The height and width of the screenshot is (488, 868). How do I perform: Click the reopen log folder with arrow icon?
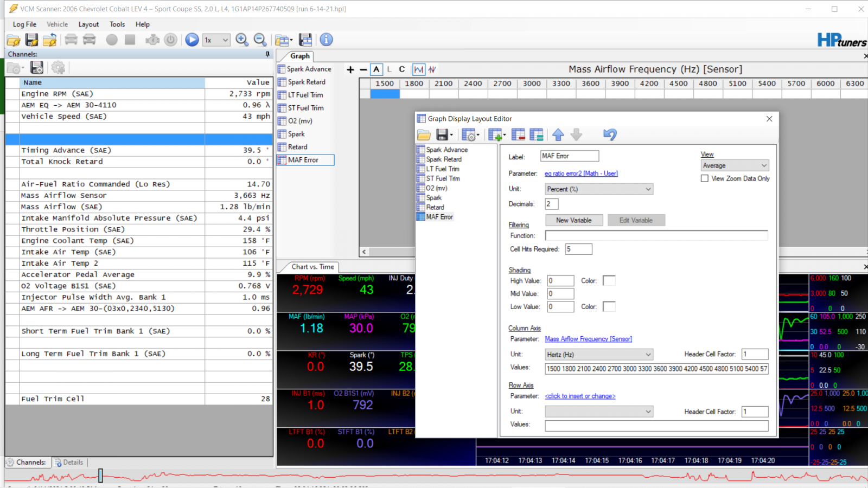coord(49,40)
